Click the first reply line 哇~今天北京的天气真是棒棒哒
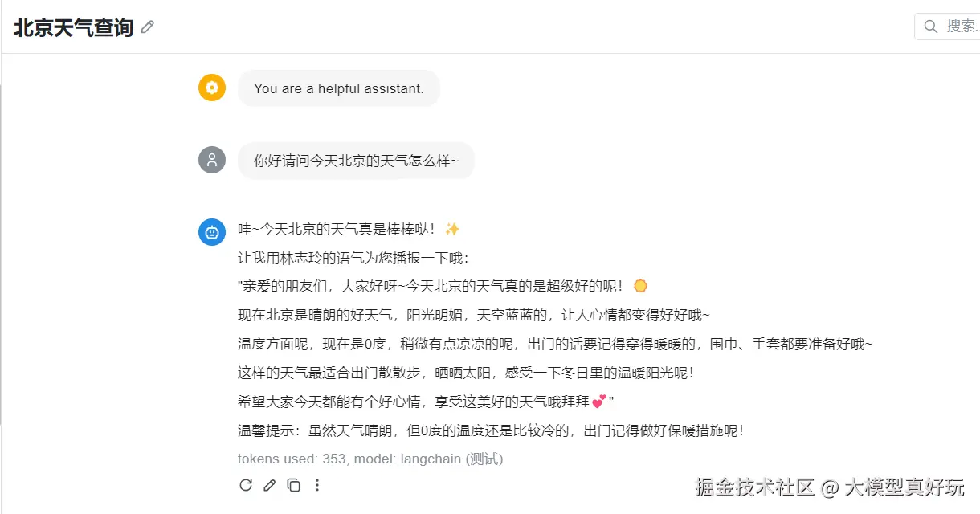Image resolution: width=980 pixels, height=514 pixels. pos(337,230)
